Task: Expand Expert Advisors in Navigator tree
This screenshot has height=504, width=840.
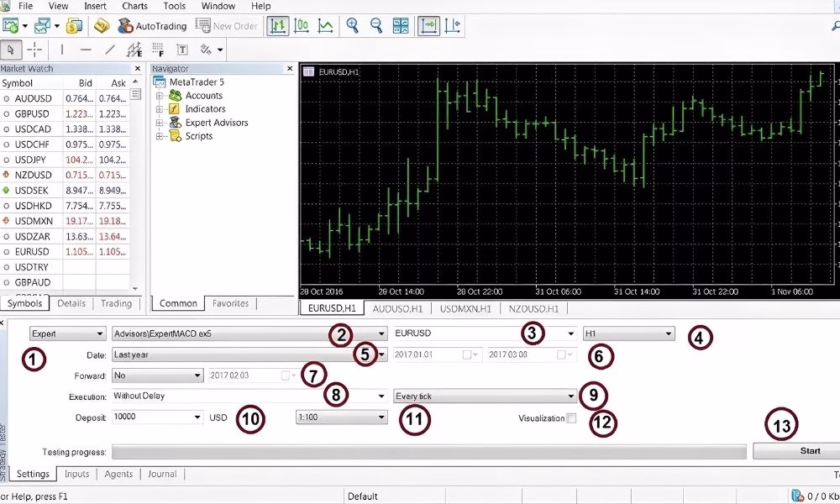Action: pyautogui.click(x=160, y=123)
